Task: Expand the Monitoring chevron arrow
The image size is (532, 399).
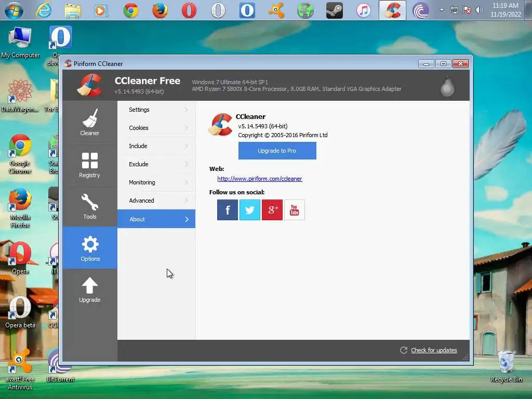Action: 187,182
